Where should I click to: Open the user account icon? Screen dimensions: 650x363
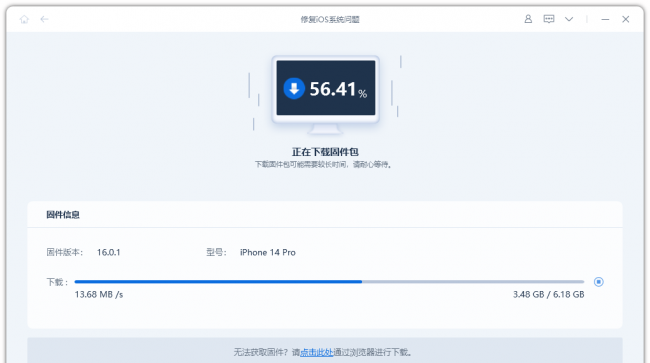click(x=528, y=19)
